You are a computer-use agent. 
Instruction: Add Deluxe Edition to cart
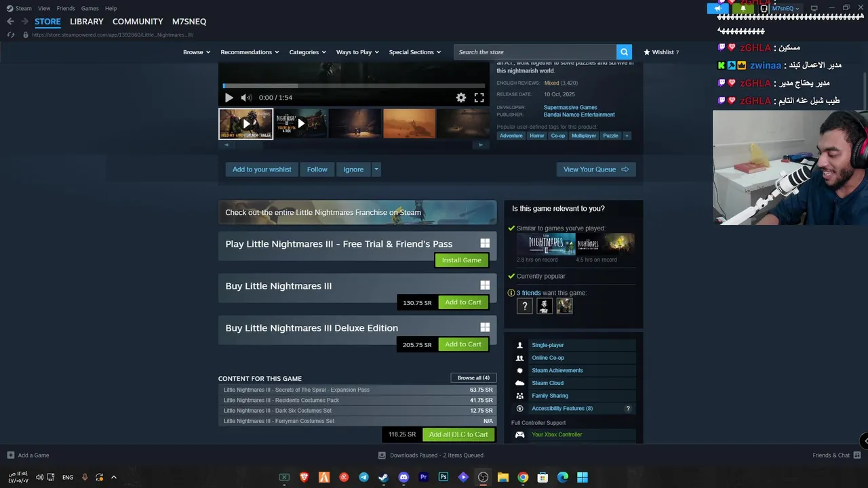click(x=463, y=344)
